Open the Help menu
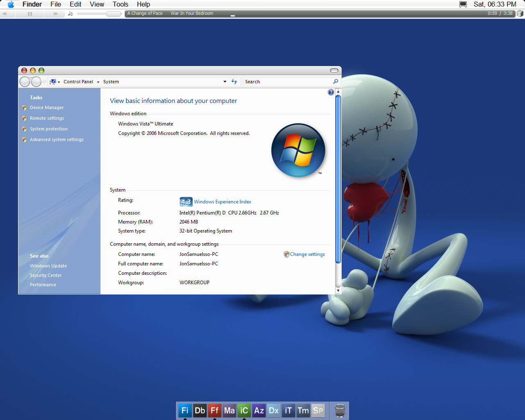The width and height of the screenshot is (525, 420). 144,5
